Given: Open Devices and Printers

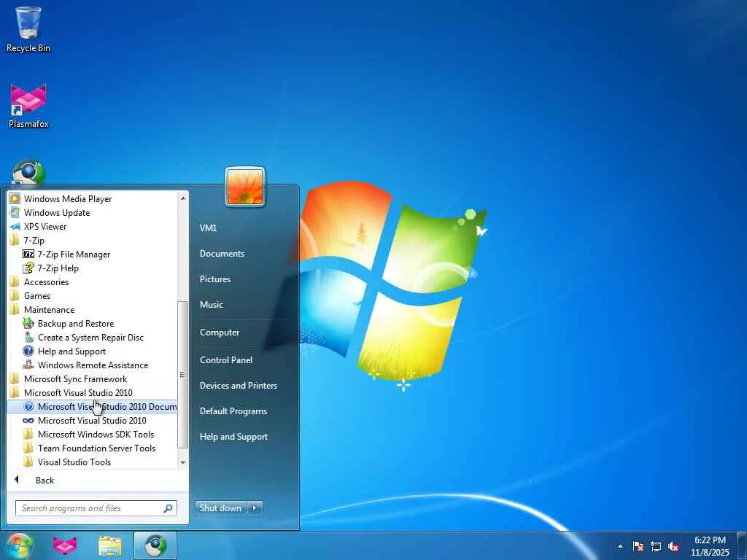Looking at the screenshot, I should tap(239, 385).
